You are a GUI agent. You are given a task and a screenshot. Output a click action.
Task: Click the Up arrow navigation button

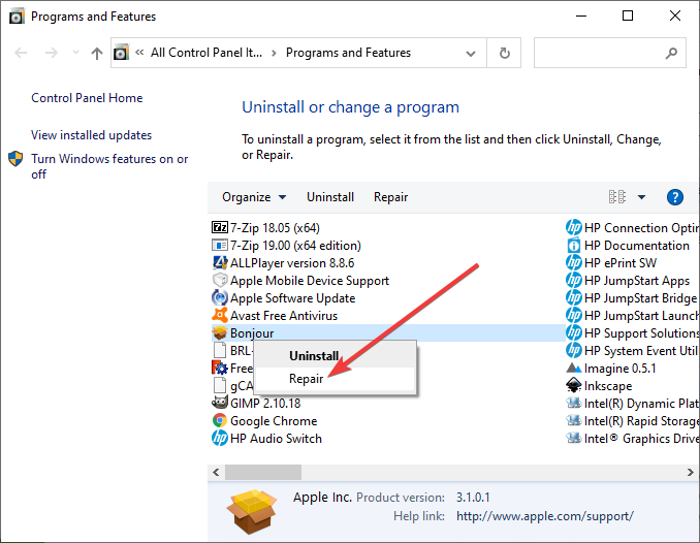click(96, 53)
